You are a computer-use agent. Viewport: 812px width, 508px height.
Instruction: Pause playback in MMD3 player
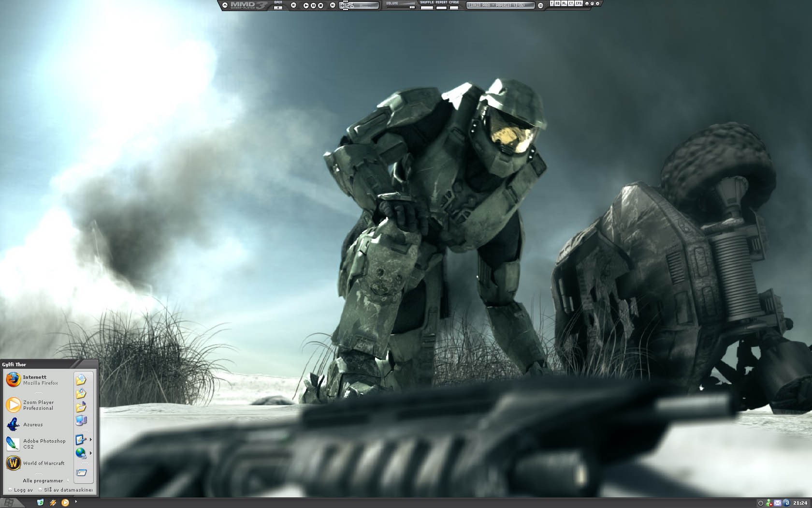pos(313,5)
